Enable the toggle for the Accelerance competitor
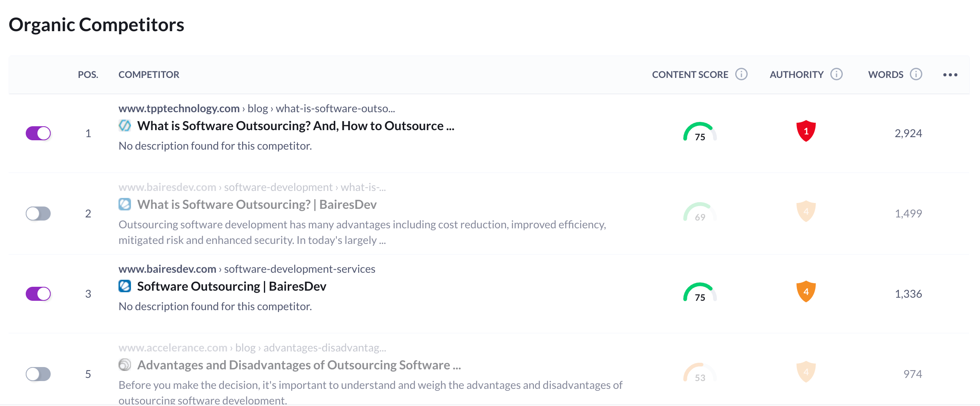The width and height of the screenshot is (980, 406). pyautogui.click(x=38, y=374)
